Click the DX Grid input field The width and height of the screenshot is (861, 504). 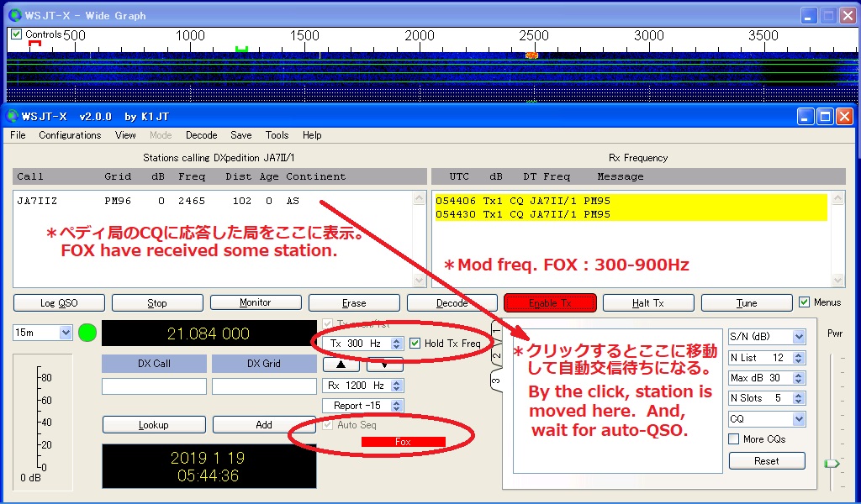coord(264,386)
